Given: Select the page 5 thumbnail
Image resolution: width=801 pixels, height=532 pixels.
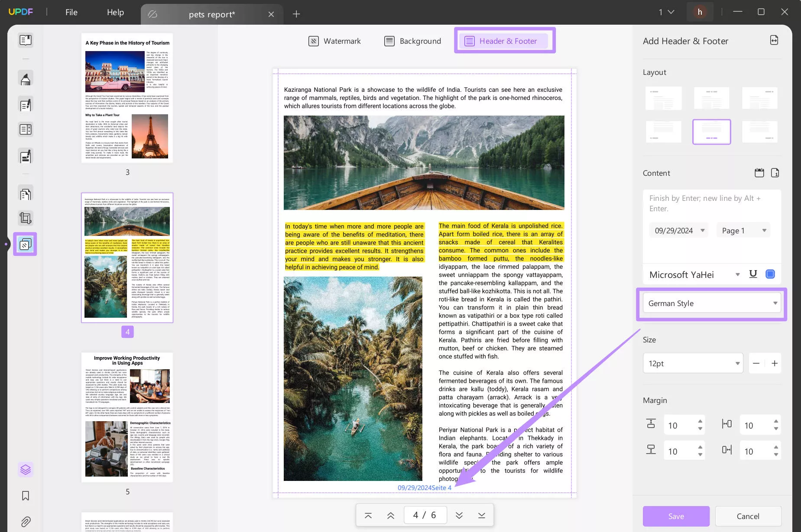Looking at the screenshot, I should point(127,417).
